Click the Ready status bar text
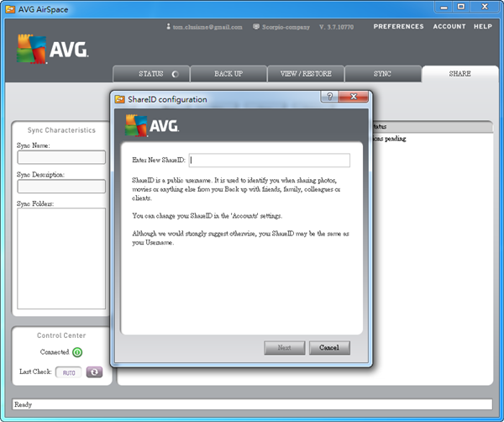Image resolution: width=504 pixels, height=422 pixels. (24, 404)
